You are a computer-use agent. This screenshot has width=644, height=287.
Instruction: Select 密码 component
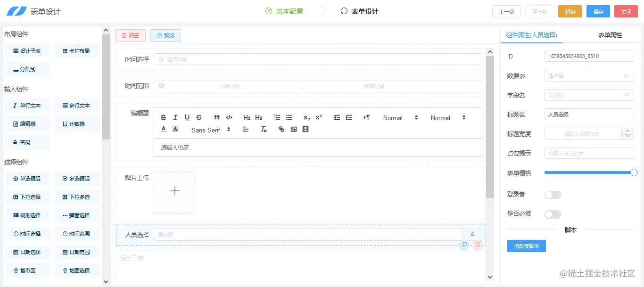[27, 142]
